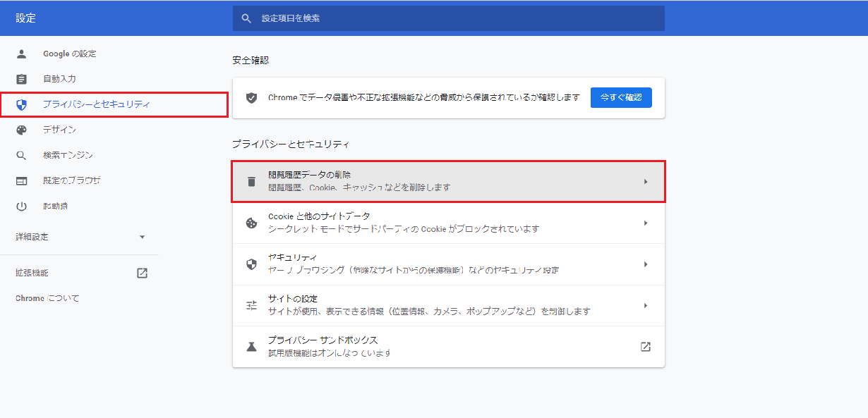Click the palette icon for デザイン
The width and height of the screenshot is (868, 418).
[21, 130]
